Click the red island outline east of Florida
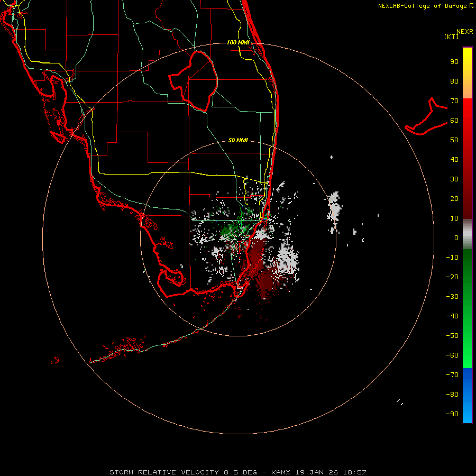476x476 pixels. coord(426,117)
